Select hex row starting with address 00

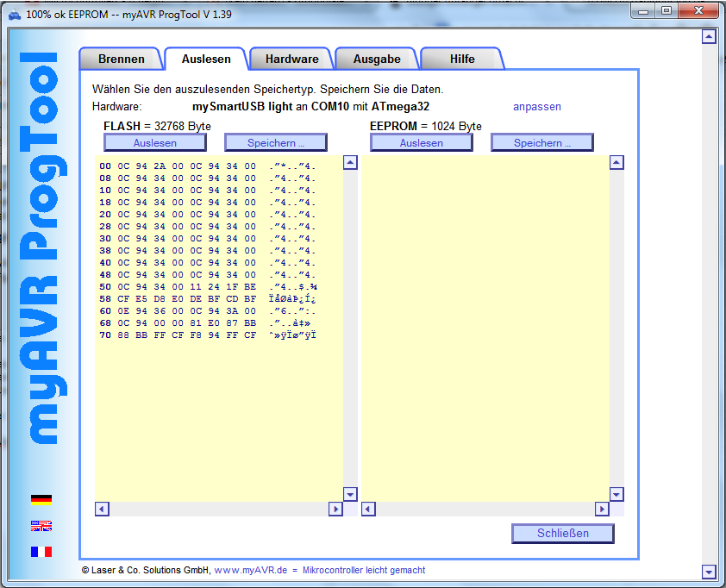208,166
